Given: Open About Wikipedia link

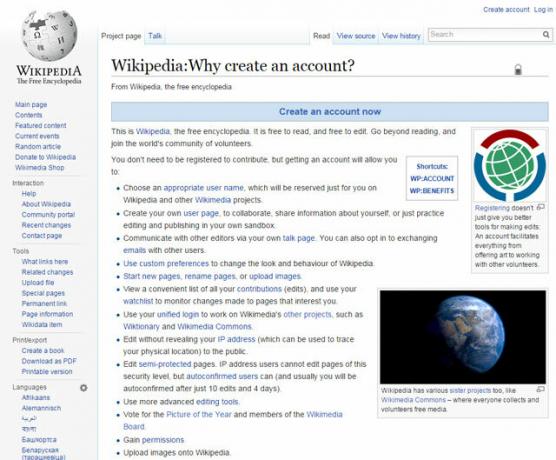Looking at the screenshot, I should point(46,204).
